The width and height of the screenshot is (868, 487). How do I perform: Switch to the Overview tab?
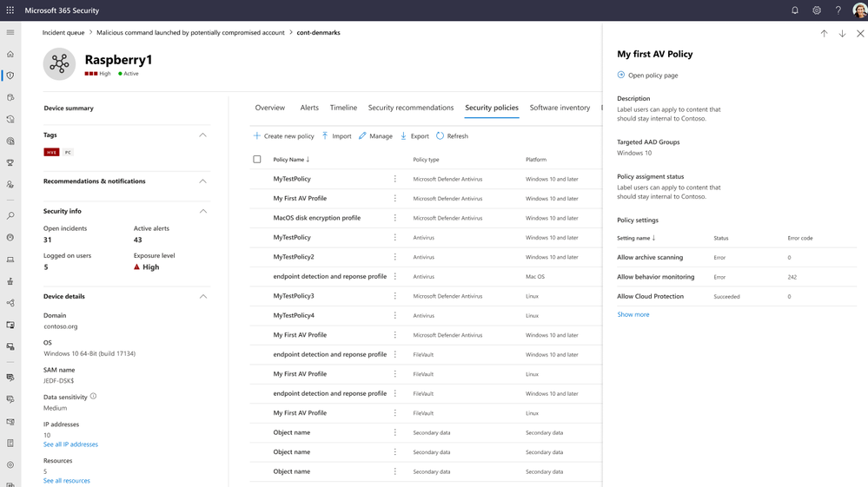269,108
